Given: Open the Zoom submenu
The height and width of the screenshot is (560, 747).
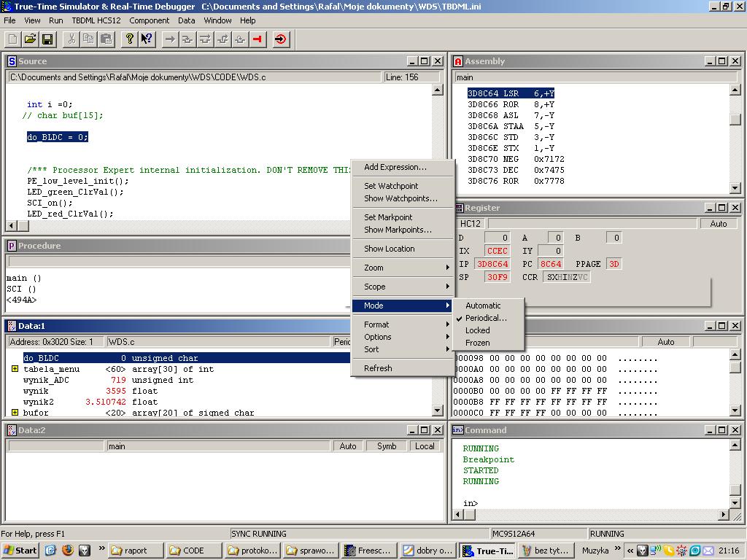Looking at the screenshot, I should pos(403,268).
